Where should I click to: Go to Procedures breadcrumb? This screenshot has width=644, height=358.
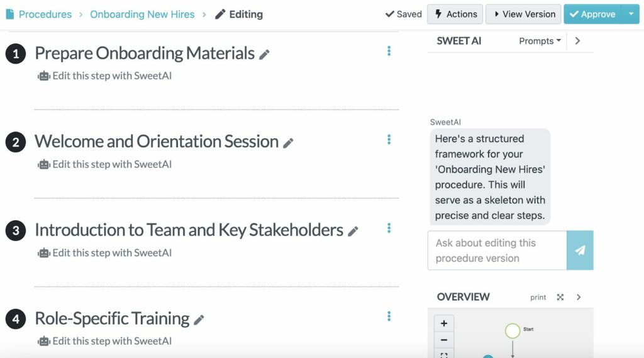pos(45,14)
